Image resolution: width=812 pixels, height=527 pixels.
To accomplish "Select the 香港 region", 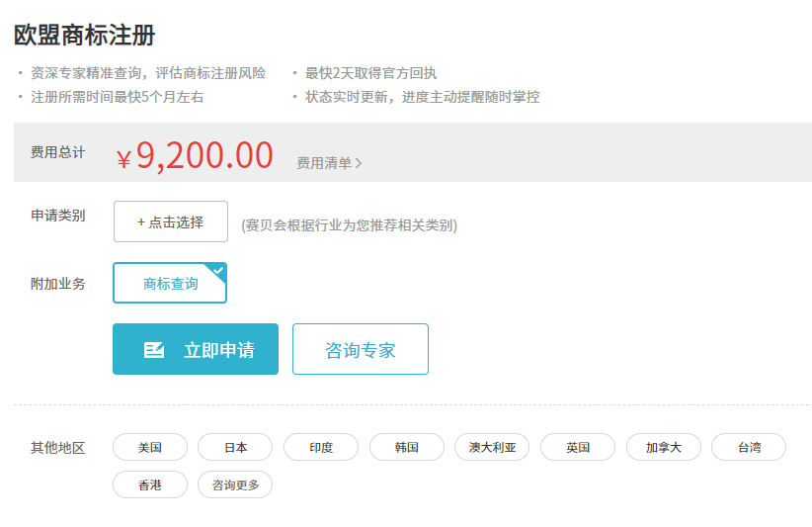I will [150, 484].
